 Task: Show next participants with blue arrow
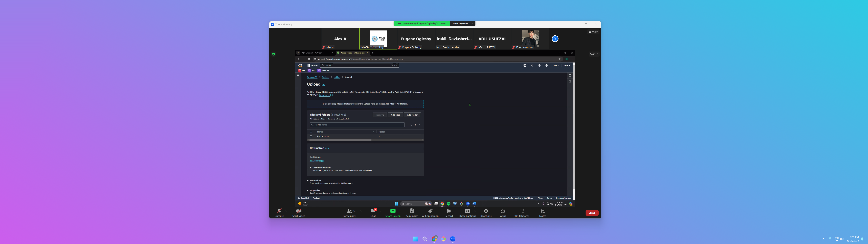pos(555,39)
